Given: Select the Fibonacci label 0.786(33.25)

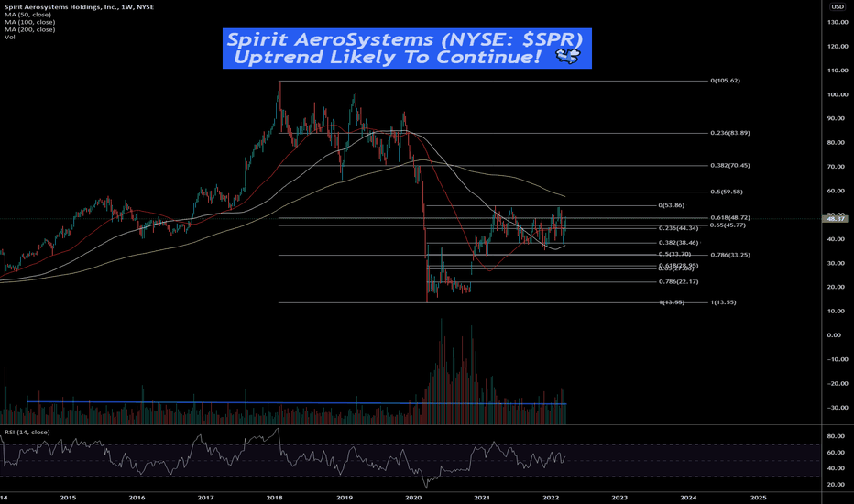Looking at the screenshot, I should (x=729, y=255).
